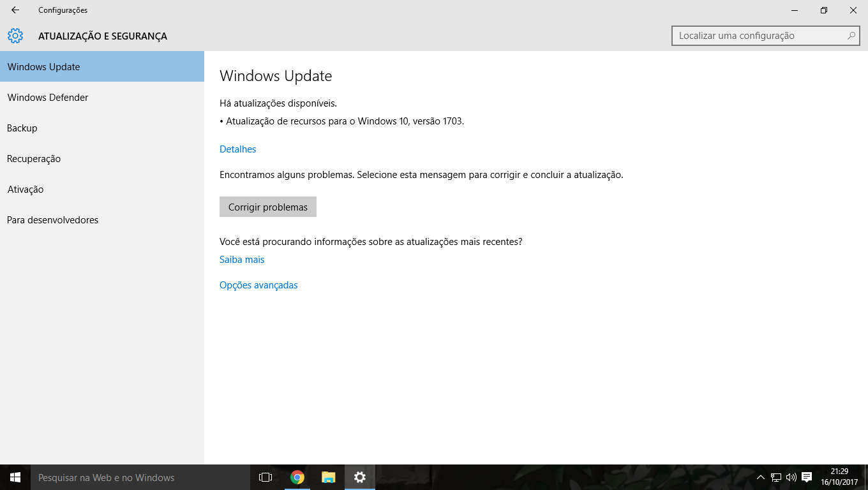Open the Action Center notifications icon
The width and height of the screenshot is (868, 490).
coord(807,477)
